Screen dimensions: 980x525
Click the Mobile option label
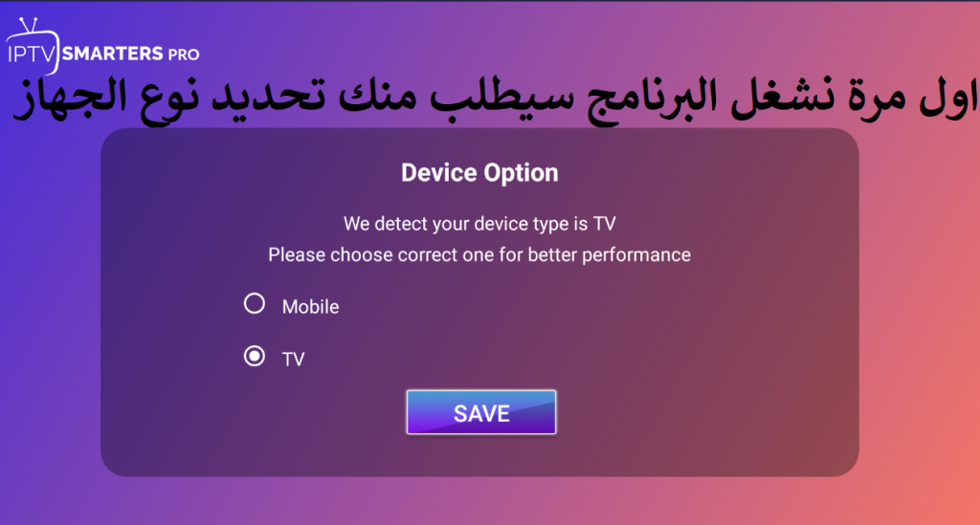(310, 307)
